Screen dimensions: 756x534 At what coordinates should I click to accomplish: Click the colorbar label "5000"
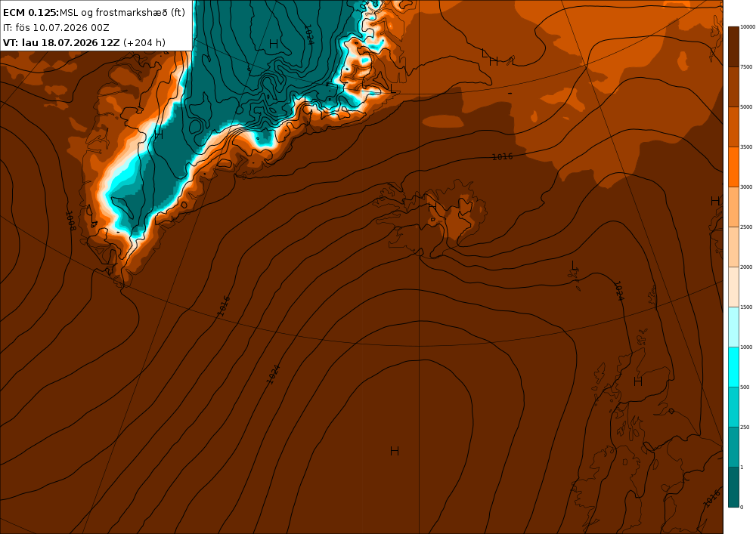746,107
